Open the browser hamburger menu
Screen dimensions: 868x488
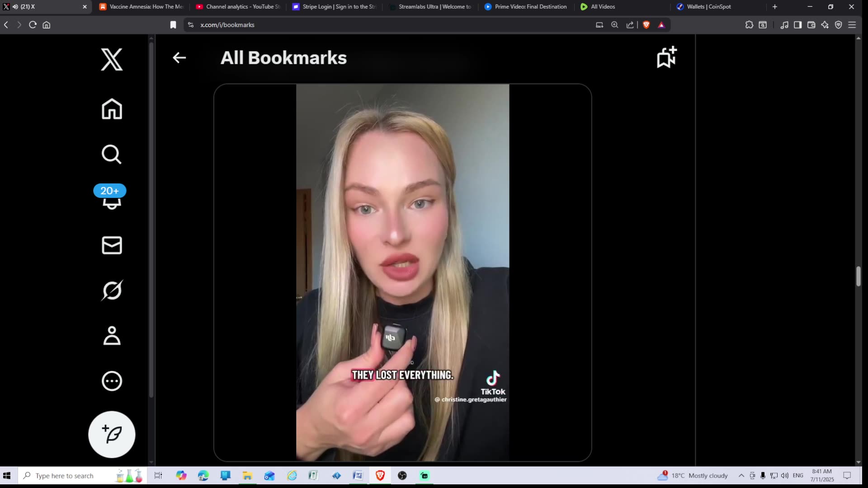[852, 25]
